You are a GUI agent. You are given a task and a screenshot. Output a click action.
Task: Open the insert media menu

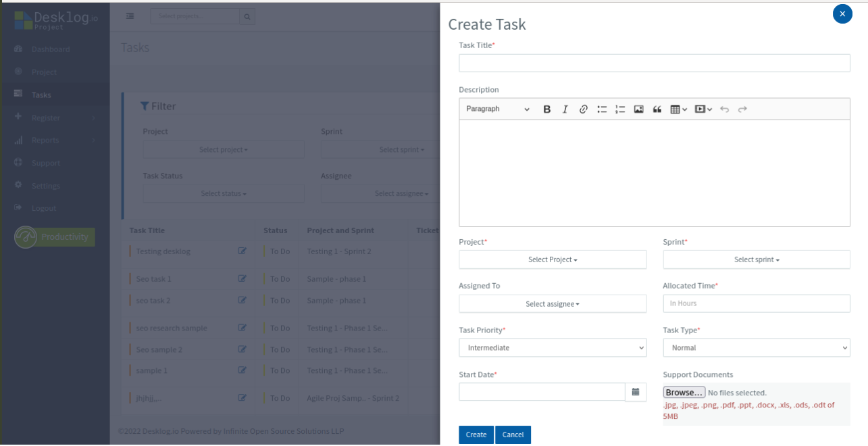coord(703,109)
